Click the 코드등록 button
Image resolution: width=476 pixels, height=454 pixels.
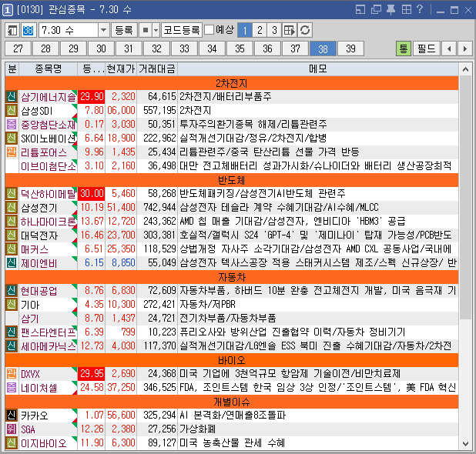pyautogui.click(x=182, y=30)
